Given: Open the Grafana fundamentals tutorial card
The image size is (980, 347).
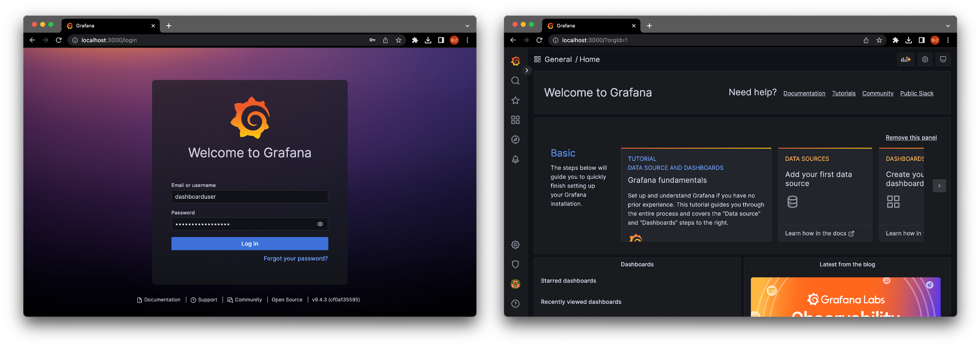Looking at the screenshot, I should click(x=696, y=195).
